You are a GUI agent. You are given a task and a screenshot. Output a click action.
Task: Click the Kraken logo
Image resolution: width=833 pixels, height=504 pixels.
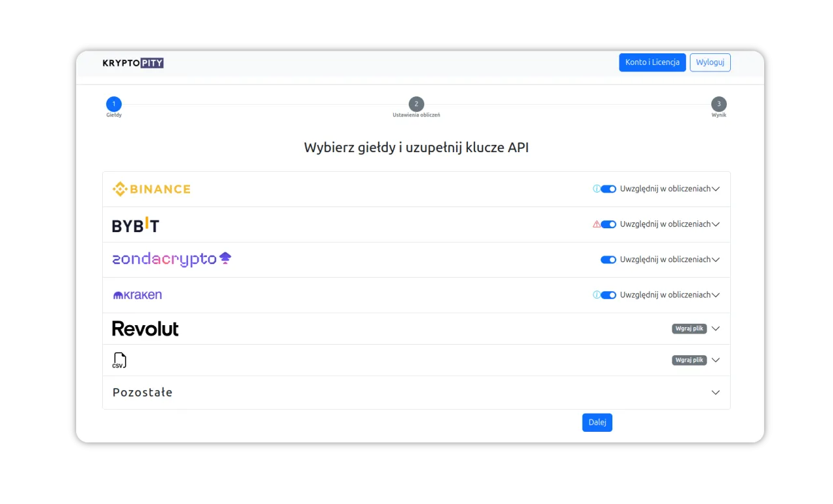click(137, 295)
